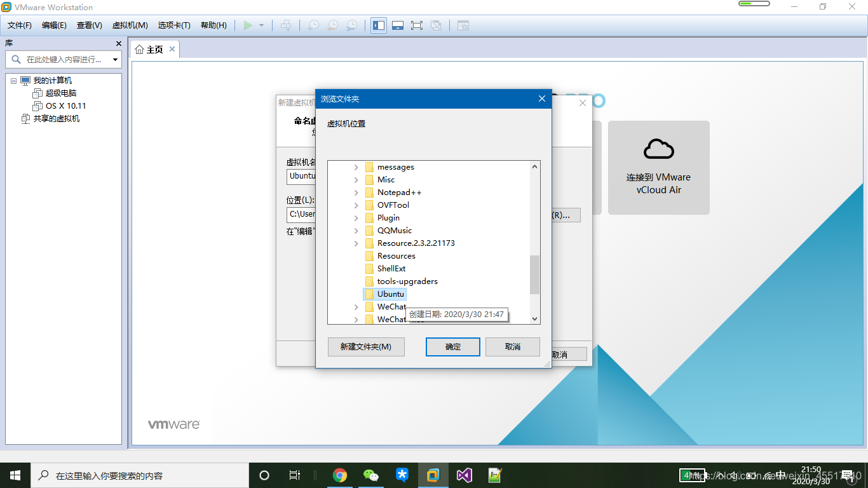Click the send Ctrl+Alt+Del toolbar icon
Image resolution: width=868 pixels, height=488 pixels.
pos(287,25)
